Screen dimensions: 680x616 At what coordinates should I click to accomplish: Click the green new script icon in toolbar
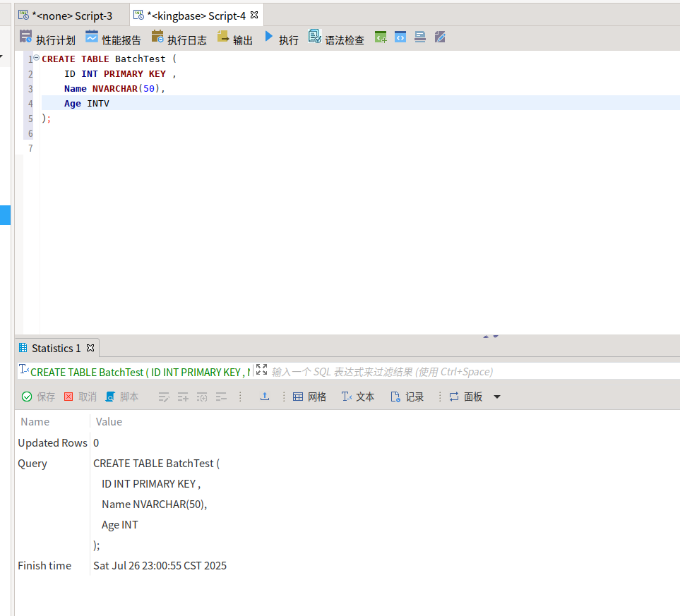pyautogui.click(x=381, y=37)
